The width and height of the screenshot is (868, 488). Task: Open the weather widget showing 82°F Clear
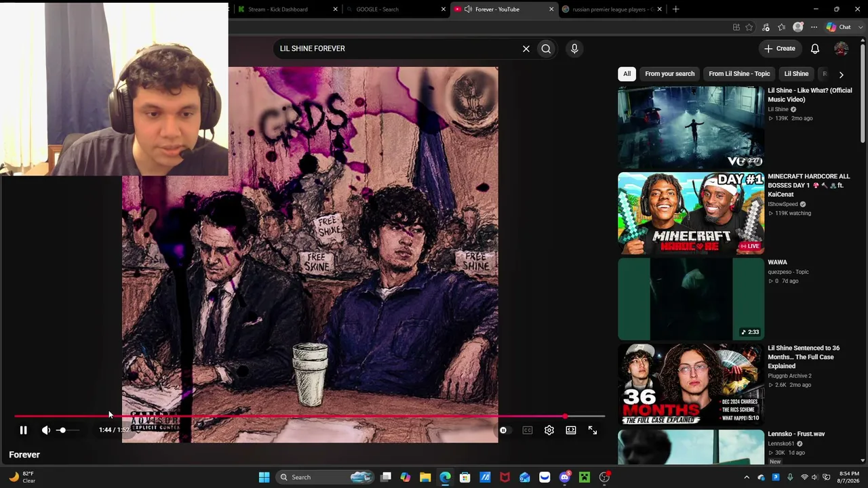click(x=22, y=477)
